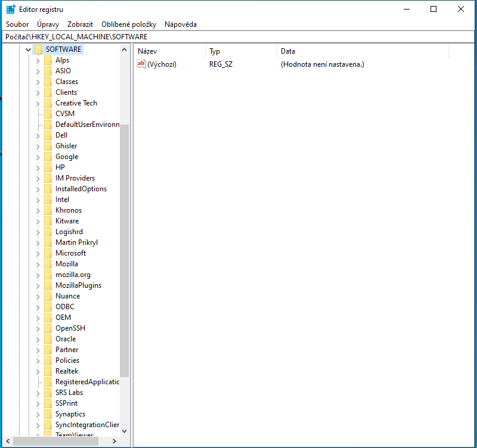Click the folder icon beside OpenSSH
This screenshot has height=448, width=477.
tap(48, 328)
